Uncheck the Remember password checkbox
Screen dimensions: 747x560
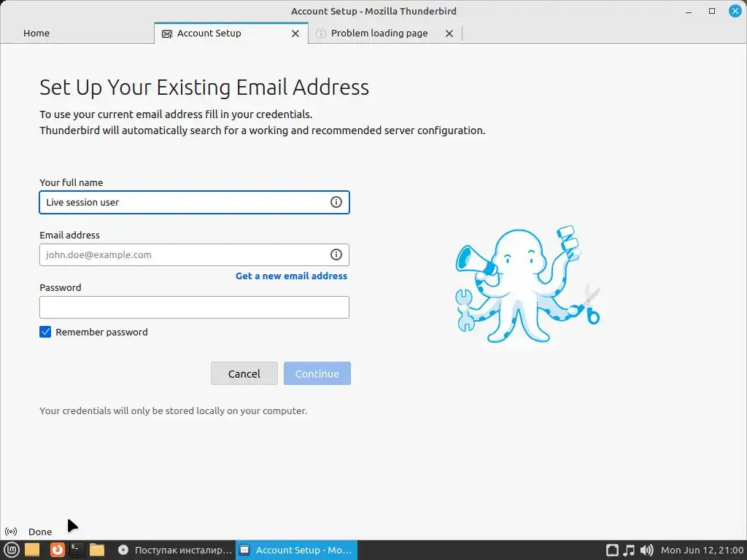(45, 332)
